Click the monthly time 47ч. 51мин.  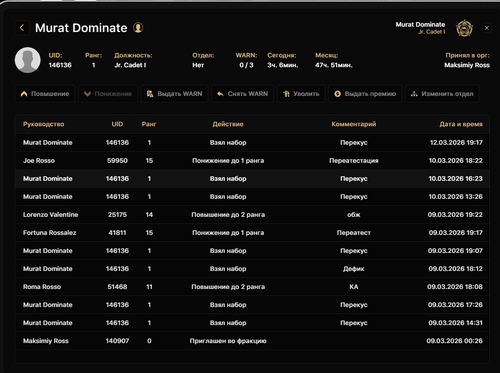click(x=334, y=65)
